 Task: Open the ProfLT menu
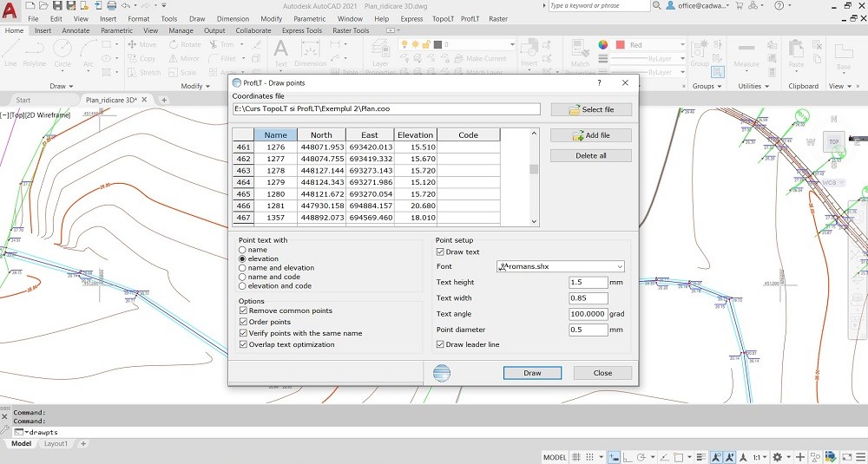pos(470,19)
